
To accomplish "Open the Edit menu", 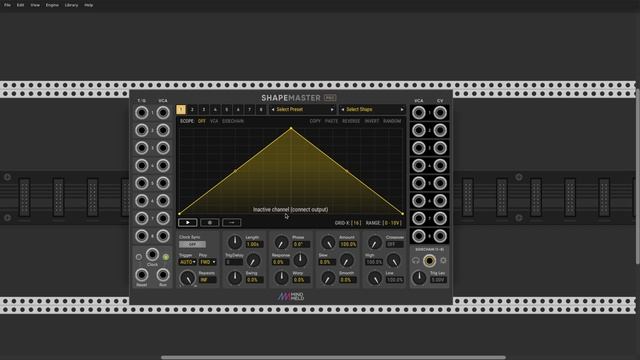I will pos(20,5).
